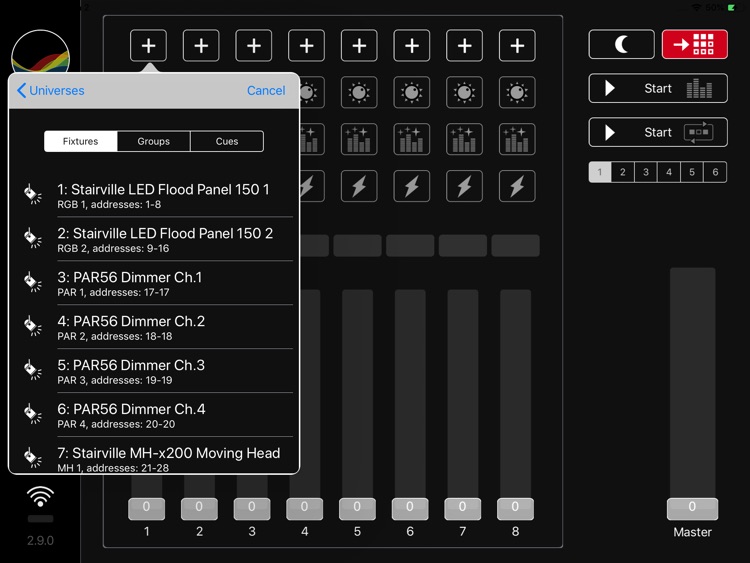750x563 pixels.
Task: Tap spotlight icon beside Flood Panel 150 2
Action: click(x=33, y=238)
